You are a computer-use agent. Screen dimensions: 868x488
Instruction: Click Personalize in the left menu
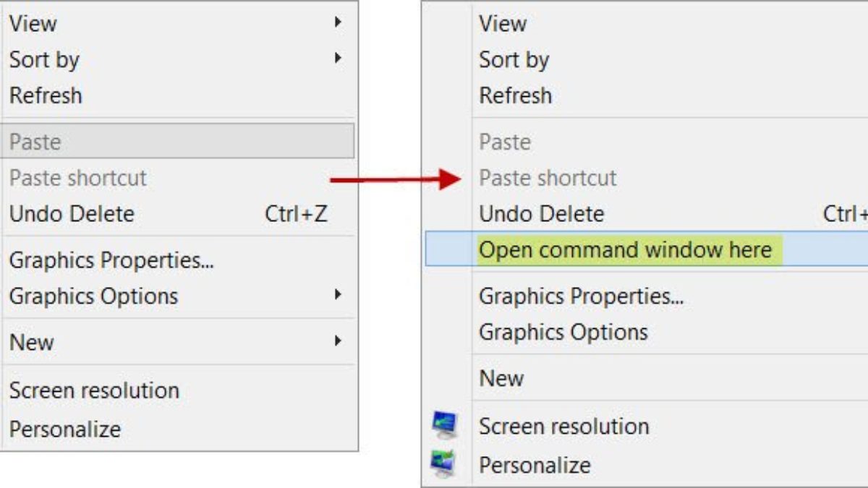(x=65, y=429)
